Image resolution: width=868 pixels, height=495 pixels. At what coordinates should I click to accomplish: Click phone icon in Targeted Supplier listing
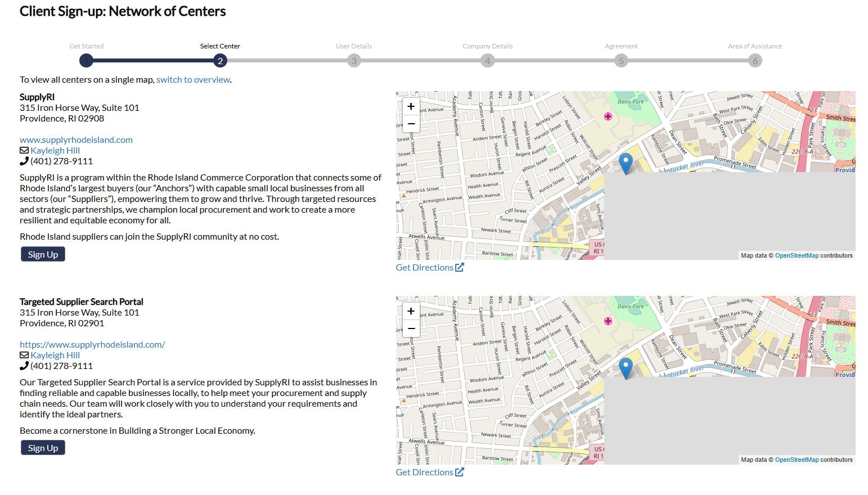[24, 366]
